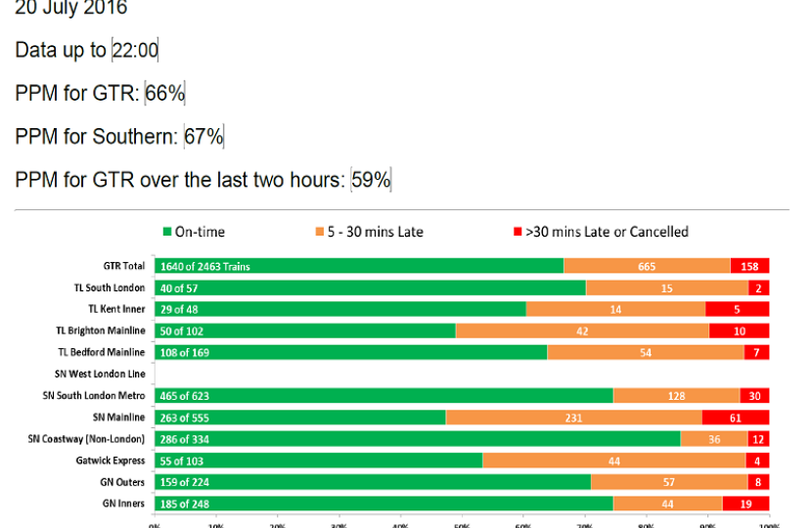Select the PPM for Southern 67% field
This screenshot has height=528, width=812.
coord(203,137)
